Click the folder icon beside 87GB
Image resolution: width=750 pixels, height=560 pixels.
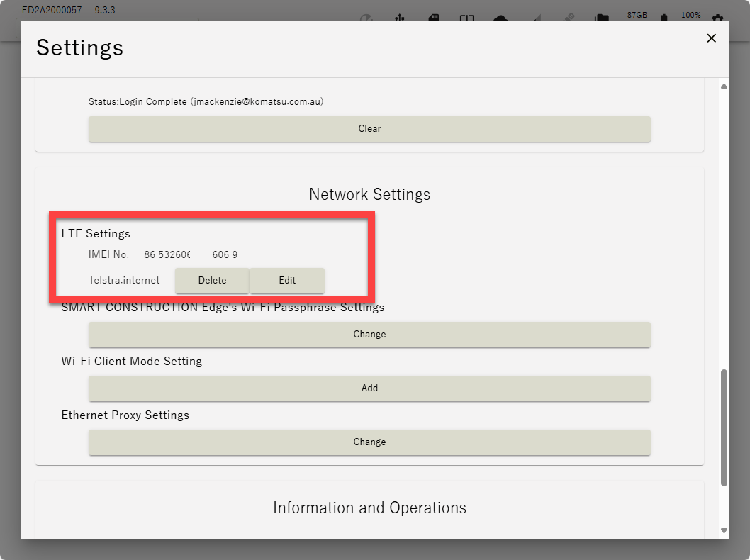602,17
